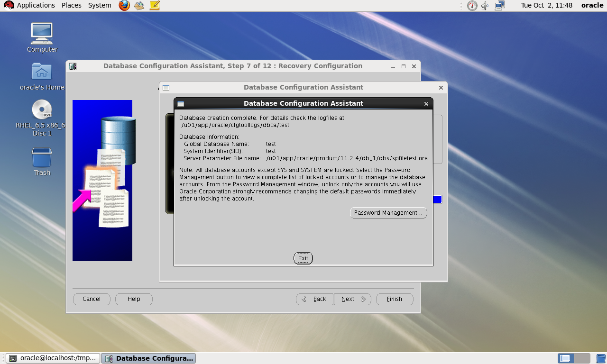Viewport: 607px width, 364px height.
Task: Click the update notification indicator in the tray
Action: point(472,6)
